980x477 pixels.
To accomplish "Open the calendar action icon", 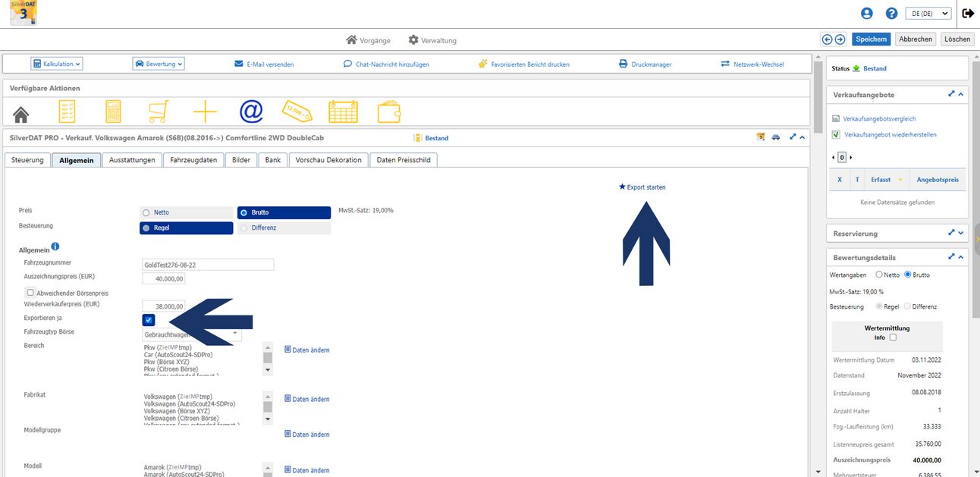I will point(343,112).
